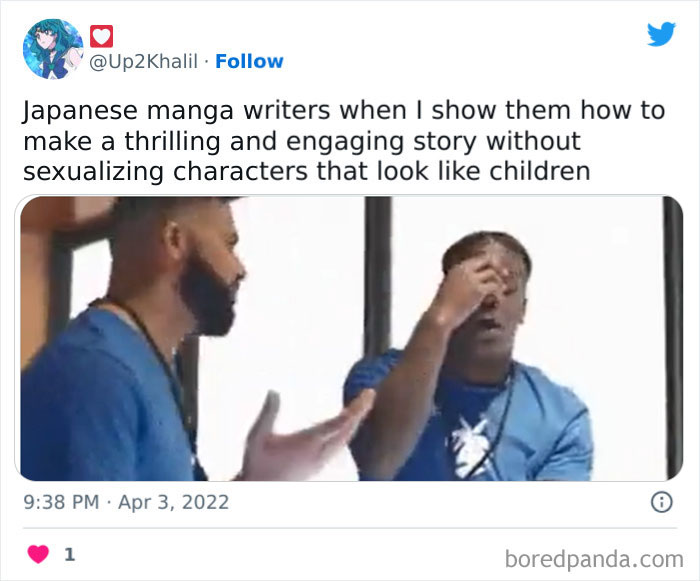
Task: Click the red heart emoji display name
Action: coord(101,36)
